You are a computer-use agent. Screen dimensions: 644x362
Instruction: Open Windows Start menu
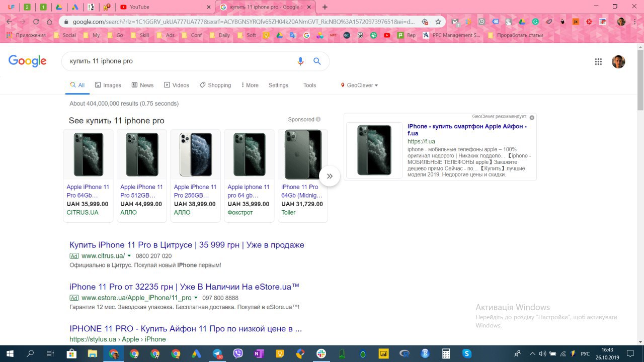click(10, 353)
